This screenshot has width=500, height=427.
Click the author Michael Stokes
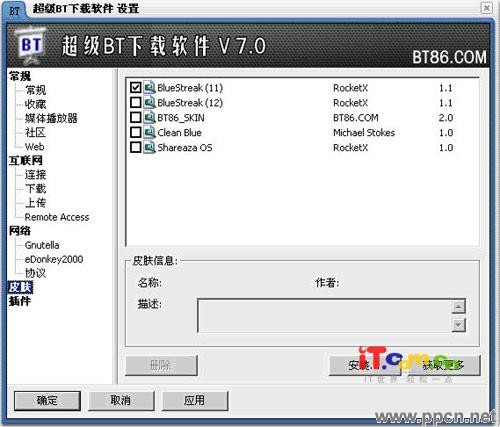click(364, 133)
